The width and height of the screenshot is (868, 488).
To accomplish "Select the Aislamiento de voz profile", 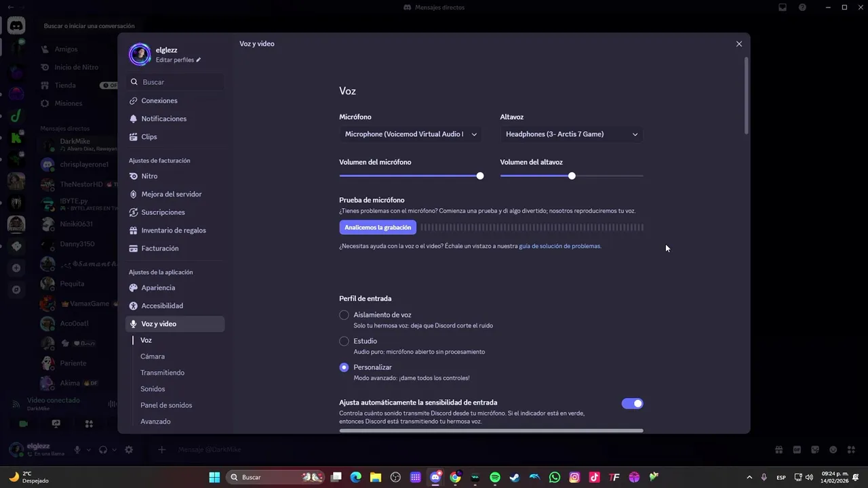I will click(344, 315).
